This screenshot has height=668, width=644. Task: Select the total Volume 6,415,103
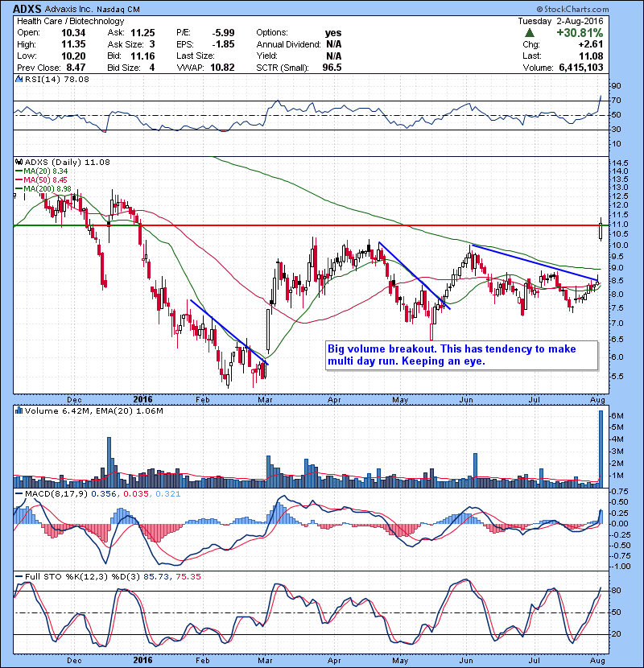tap(581, 68)
